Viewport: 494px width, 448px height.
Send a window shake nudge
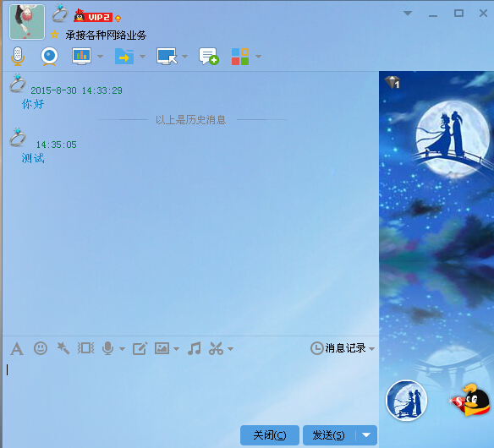click(85, 348)
